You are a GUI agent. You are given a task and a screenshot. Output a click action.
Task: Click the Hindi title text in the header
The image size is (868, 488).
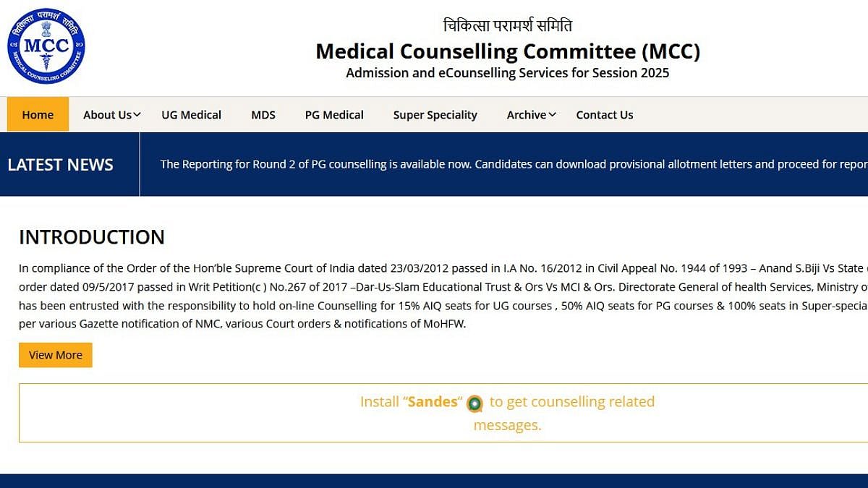(x=507, y=26)
